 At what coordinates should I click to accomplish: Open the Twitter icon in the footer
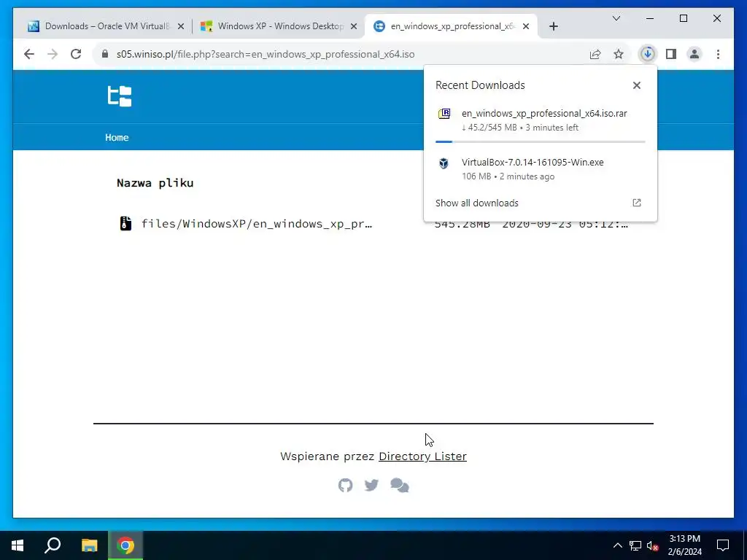pyautogui.click(x=371, y=485)
